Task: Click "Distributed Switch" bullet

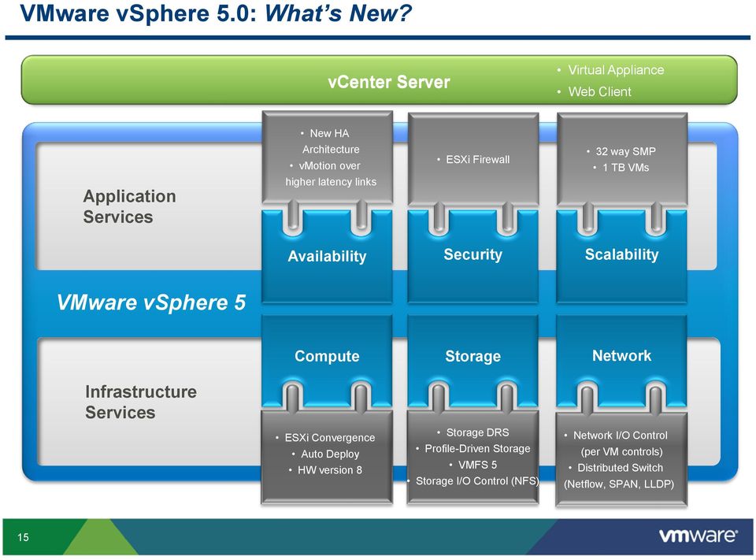Action: [620, 468]
